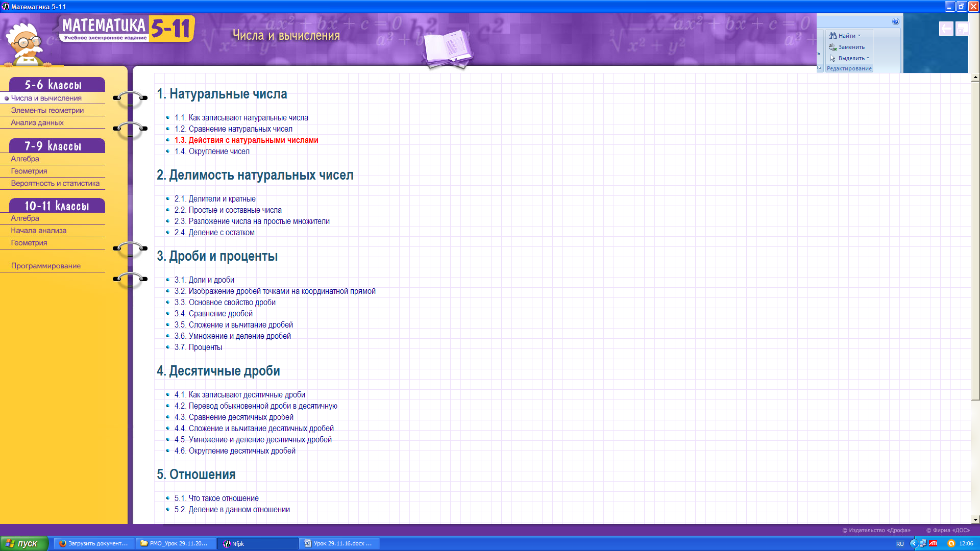Open 3.7. Проценты
This screenshot has height=551, width=980.
[198, 347]
